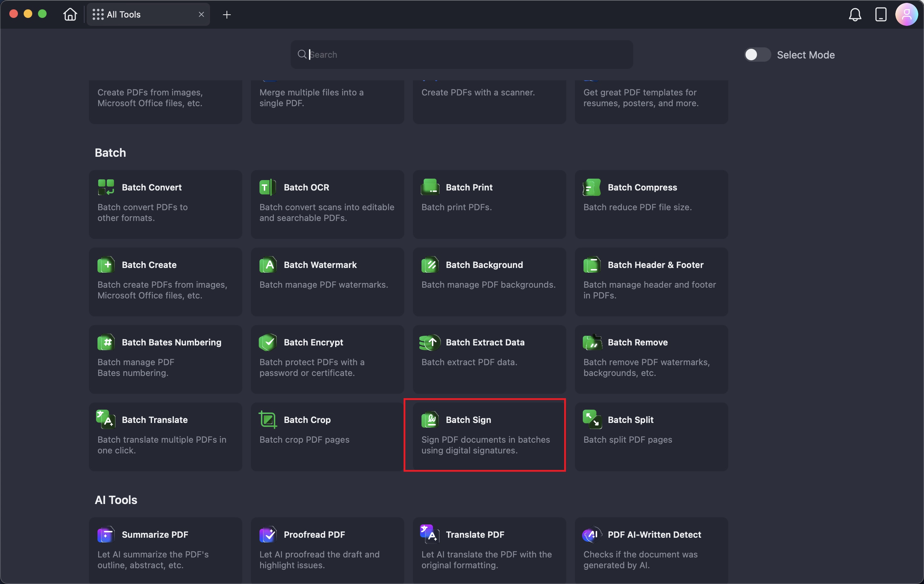Click the 'Batch Remove' title

tap(638, 343)
